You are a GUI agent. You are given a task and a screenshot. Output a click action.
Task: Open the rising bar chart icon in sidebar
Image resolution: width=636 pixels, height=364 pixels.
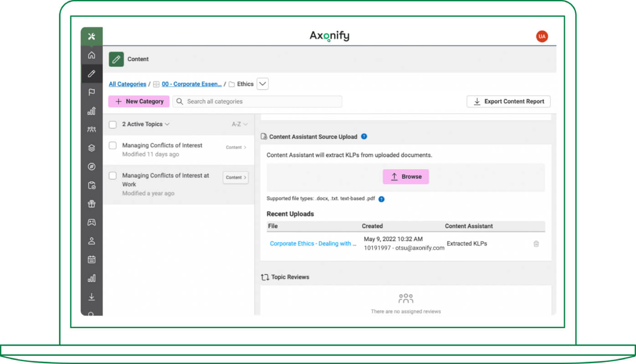[x=92, y=111]
